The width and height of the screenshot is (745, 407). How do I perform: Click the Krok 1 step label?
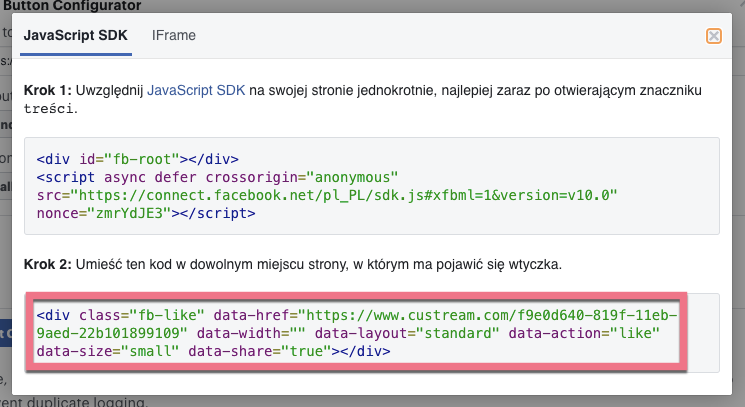[x=47, y=91]
